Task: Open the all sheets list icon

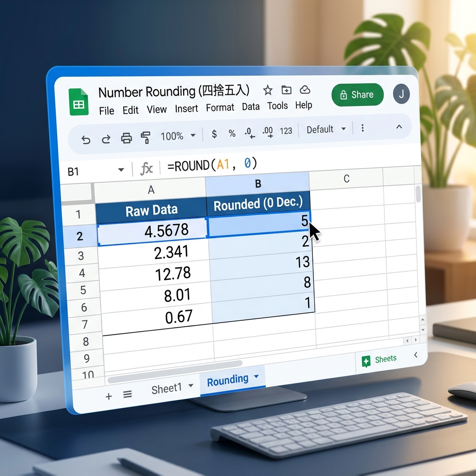Action: pyautogui.click(x=127, y=394)
